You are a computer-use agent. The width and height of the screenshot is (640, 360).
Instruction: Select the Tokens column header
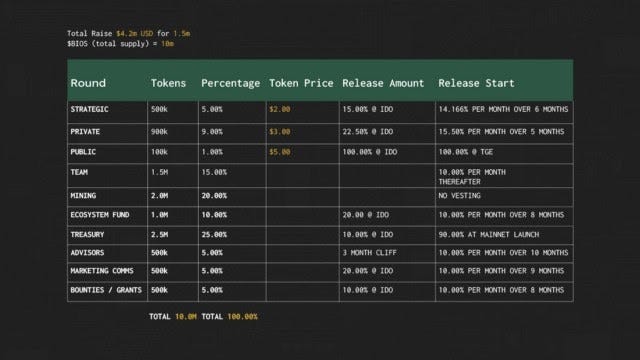(168, 83)
